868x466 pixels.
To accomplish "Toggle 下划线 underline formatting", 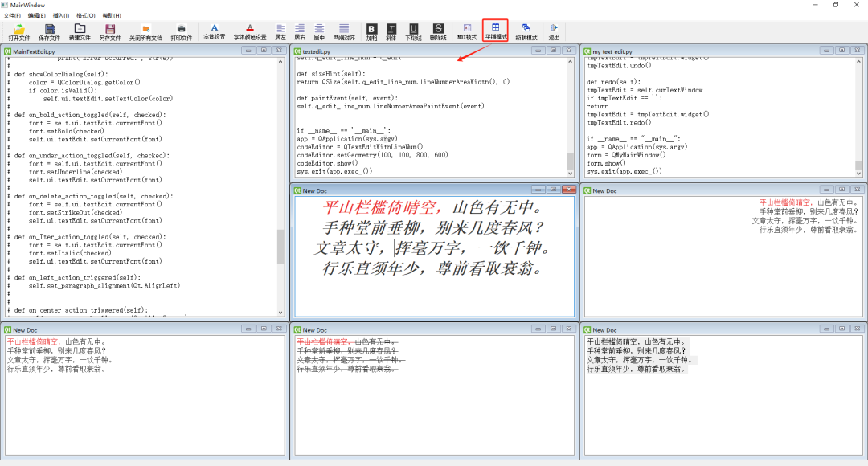I will [414, 32].
